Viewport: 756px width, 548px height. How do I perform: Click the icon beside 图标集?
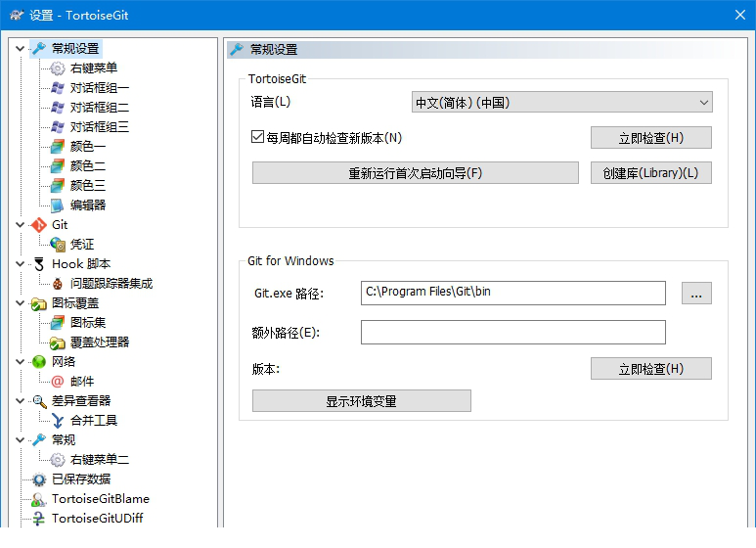(58, 323)
